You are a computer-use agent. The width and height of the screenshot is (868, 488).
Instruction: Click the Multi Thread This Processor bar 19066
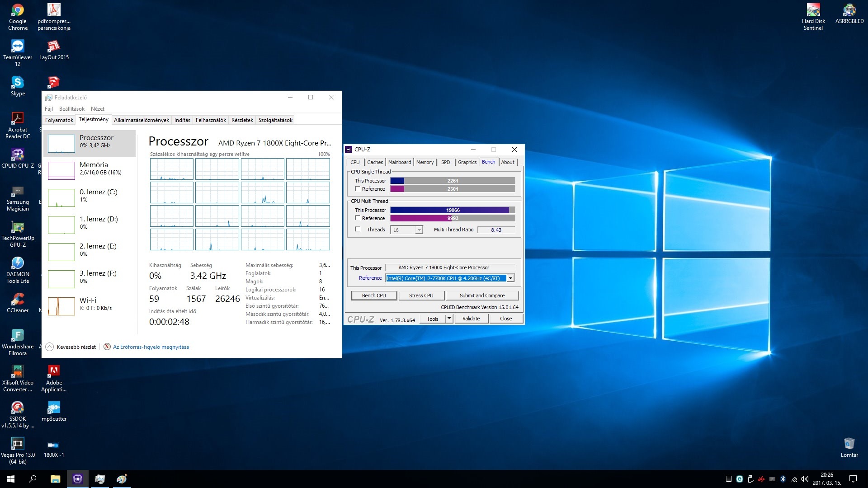tap(453, 210)
